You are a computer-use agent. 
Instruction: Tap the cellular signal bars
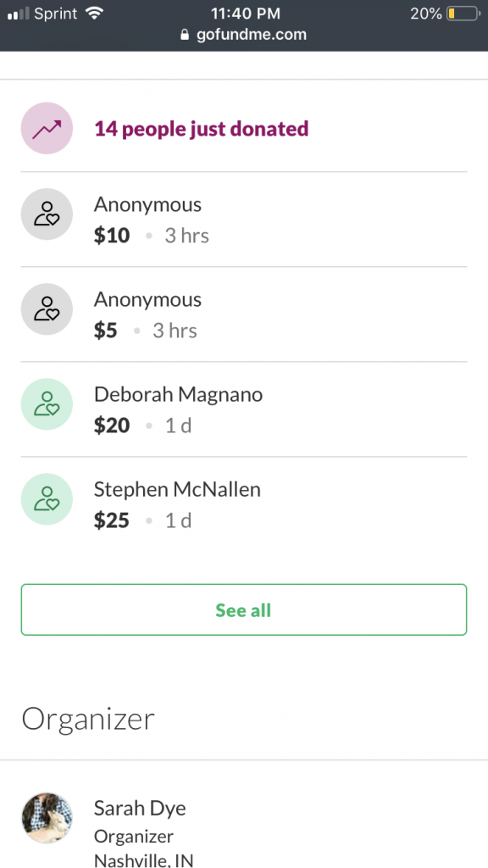[x=18, y=14]
